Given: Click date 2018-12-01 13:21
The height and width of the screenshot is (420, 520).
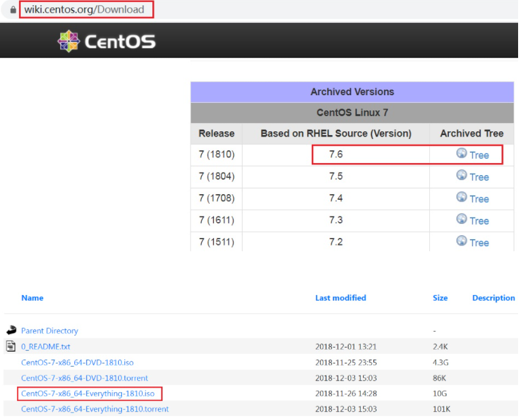Looking at the screenshot, I should tap(346, 347).
